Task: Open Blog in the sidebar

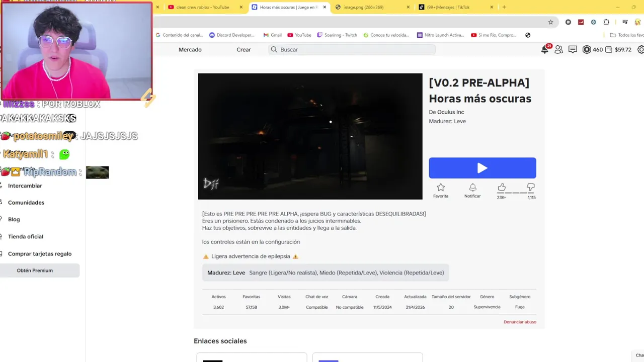Action: tap(14, 219)
